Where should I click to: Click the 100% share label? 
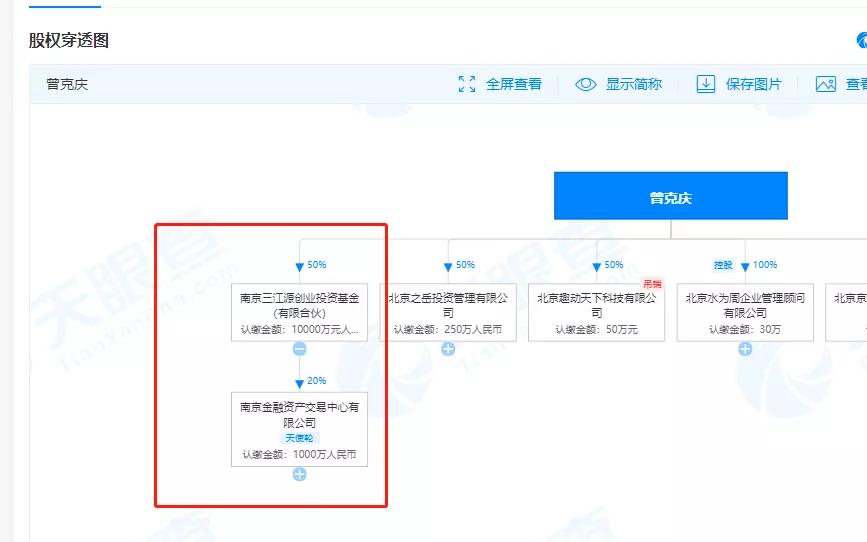[x=765, y=265]
